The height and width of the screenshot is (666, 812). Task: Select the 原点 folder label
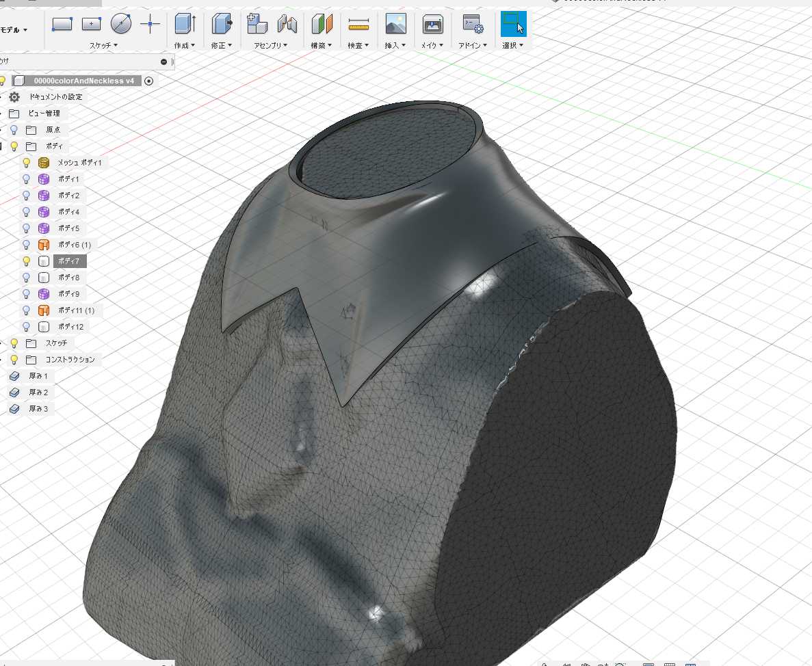[x=53, y=130]
